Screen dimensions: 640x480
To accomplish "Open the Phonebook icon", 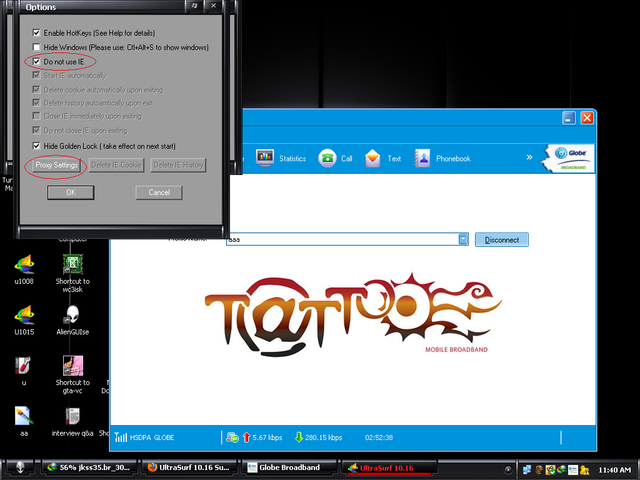I will click(x=422, y=158).
